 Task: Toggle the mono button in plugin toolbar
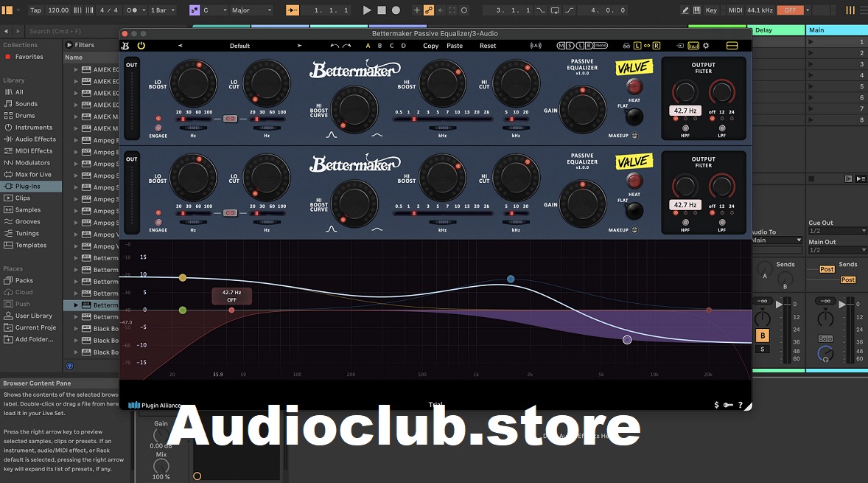pos(601,46)
